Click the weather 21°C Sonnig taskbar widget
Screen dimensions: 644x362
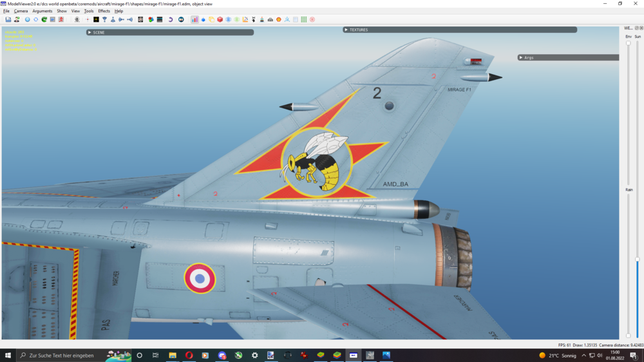[x=557, y=356]
